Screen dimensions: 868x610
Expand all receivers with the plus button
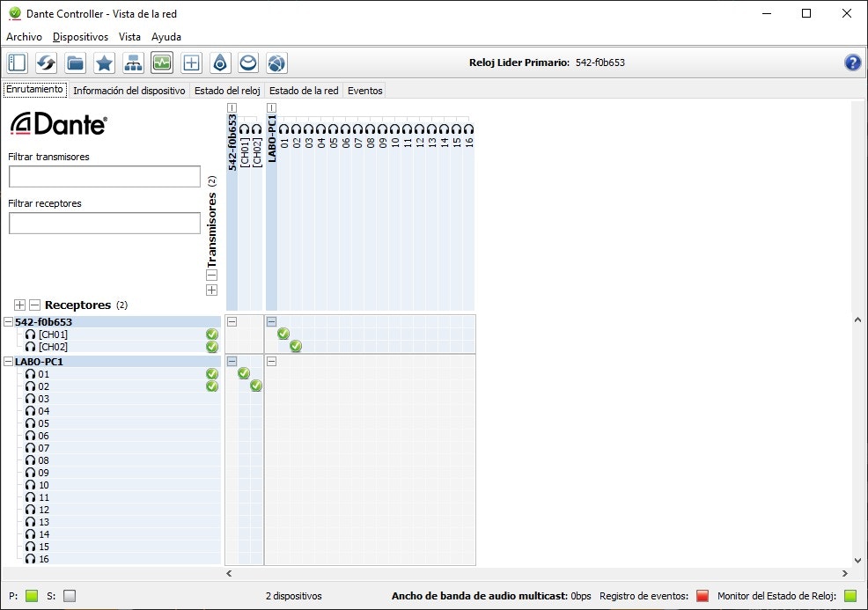(x=19, y=305)
